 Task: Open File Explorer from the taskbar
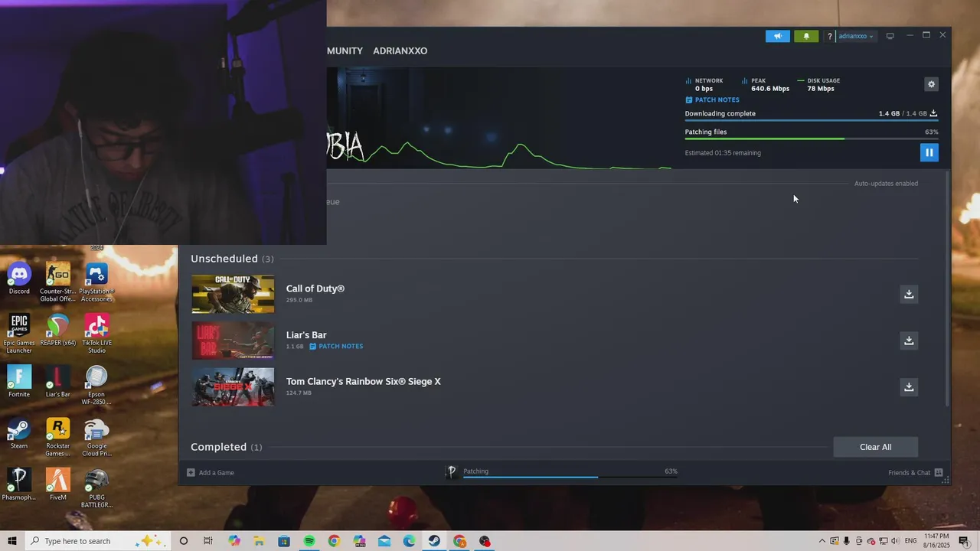pyautogui.click(x=259, y=541)
